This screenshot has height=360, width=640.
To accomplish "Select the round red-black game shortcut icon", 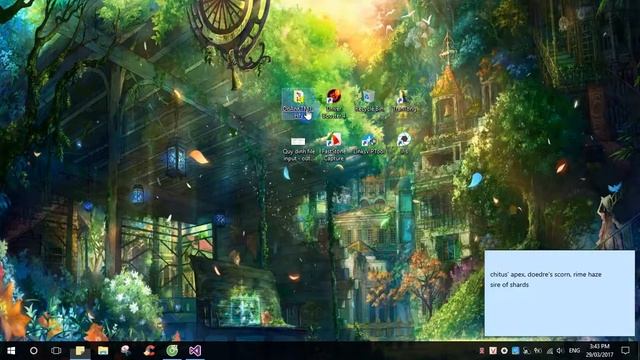I will (333, 104).
